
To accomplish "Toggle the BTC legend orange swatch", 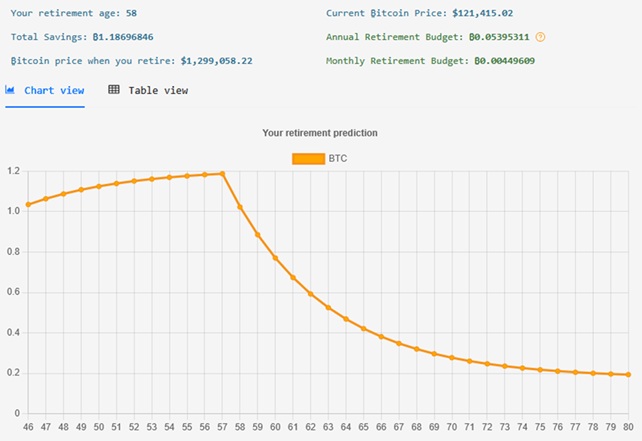I will pyautogui.click(x=307, y=158).
